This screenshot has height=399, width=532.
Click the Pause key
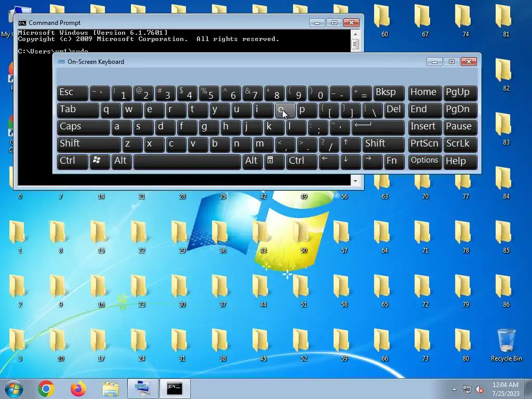[460, 127]
